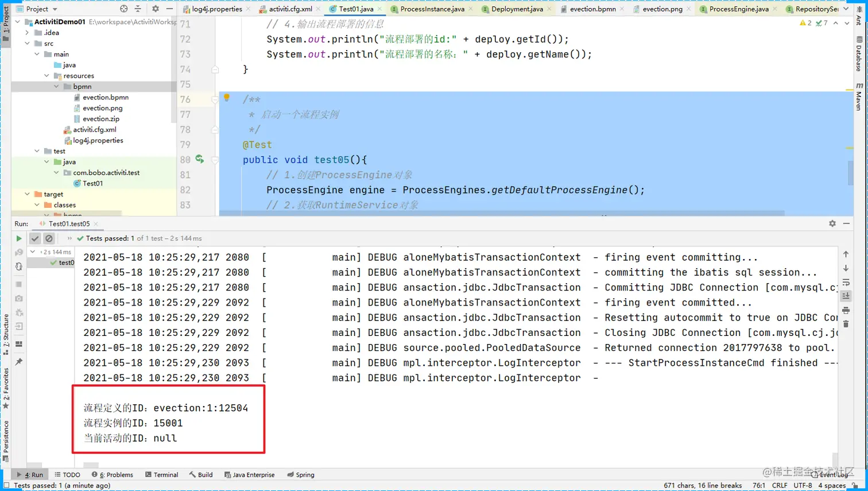This screenshot has height=491, width=868.
Task: Go to previous highlighted problem arrow
Action: (836, 23)
